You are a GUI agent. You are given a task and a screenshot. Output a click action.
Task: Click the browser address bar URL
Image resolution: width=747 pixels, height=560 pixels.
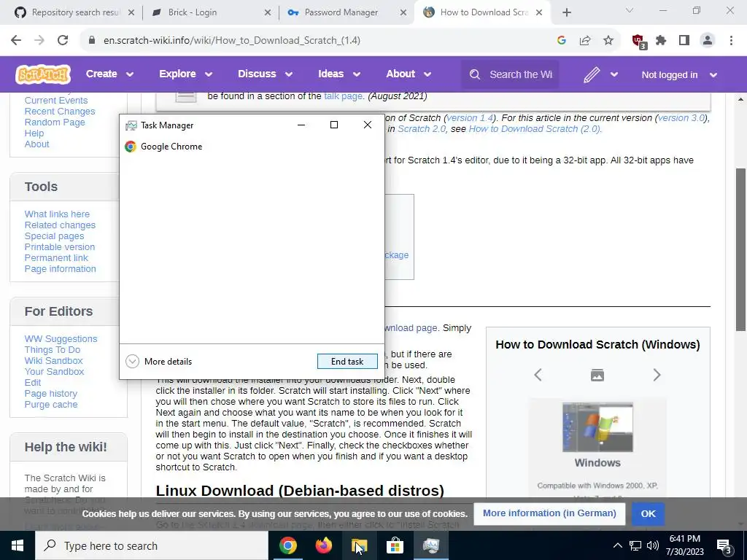coord(231,41)
